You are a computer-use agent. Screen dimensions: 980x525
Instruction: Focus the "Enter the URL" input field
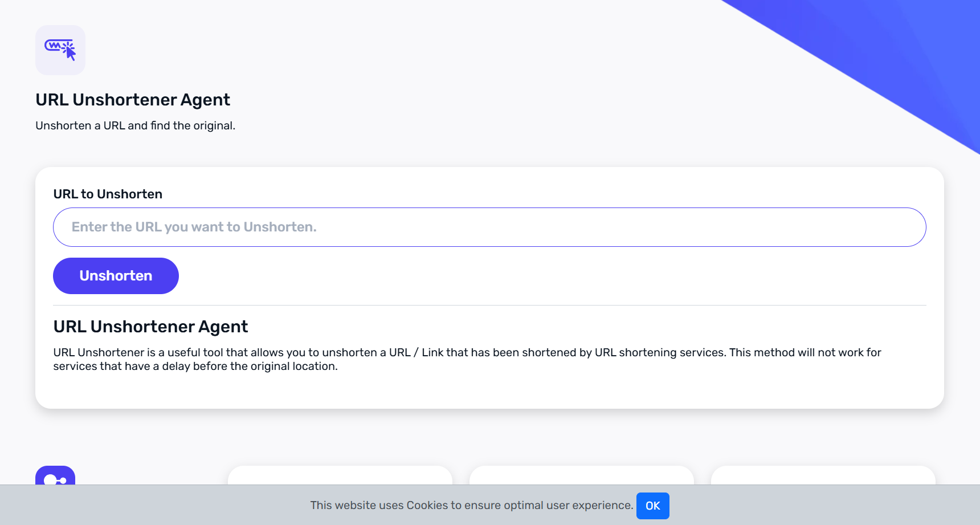click(x=489, y=227)
